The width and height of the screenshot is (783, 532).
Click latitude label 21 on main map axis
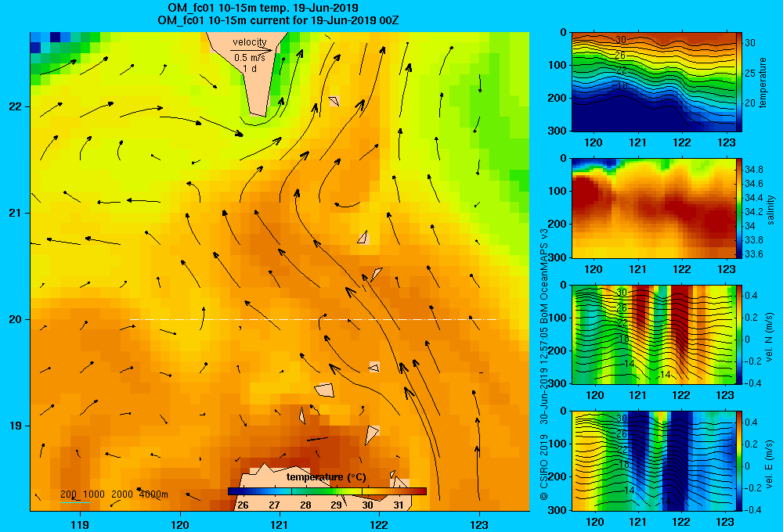point(15,213)
